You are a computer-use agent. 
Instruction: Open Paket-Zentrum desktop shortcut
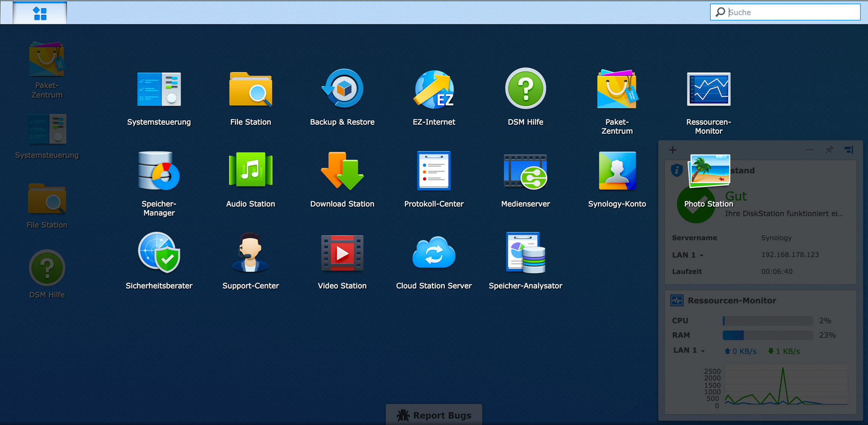pos(47,59)
